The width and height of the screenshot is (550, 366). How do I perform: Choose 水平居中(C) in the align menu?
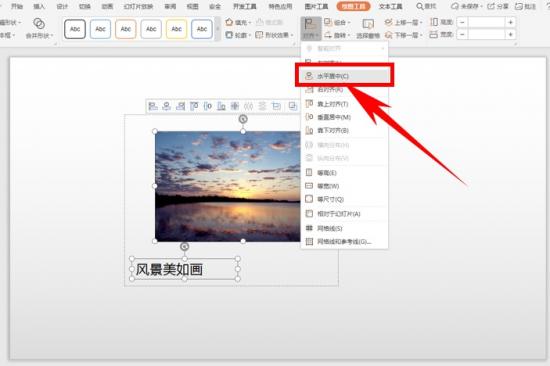344,76
